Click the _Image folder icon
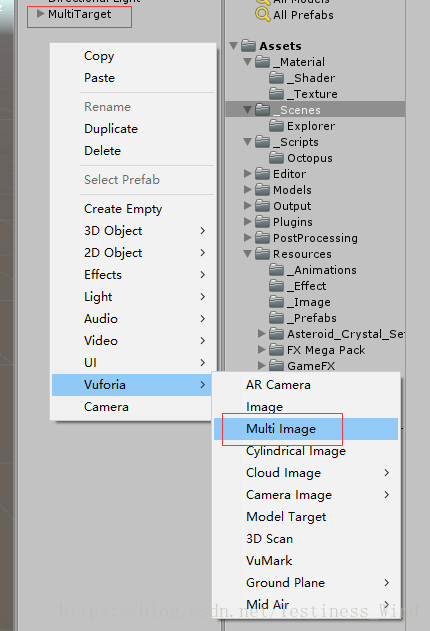The image size is (430, 631). click(x=276, y=301)
